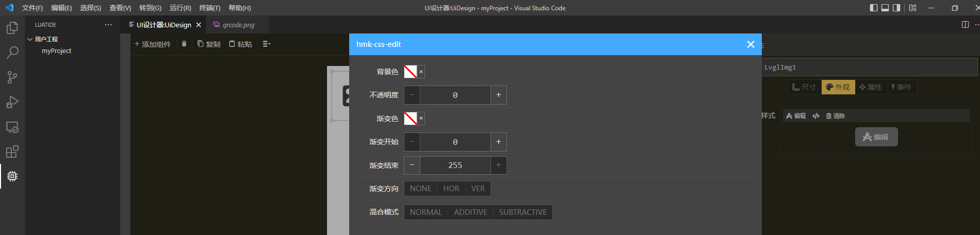The width and height of the screenshot is (980, 235).
Task: Increase 渐变开始 value with plus button
Action: click(x=498, y=142)
